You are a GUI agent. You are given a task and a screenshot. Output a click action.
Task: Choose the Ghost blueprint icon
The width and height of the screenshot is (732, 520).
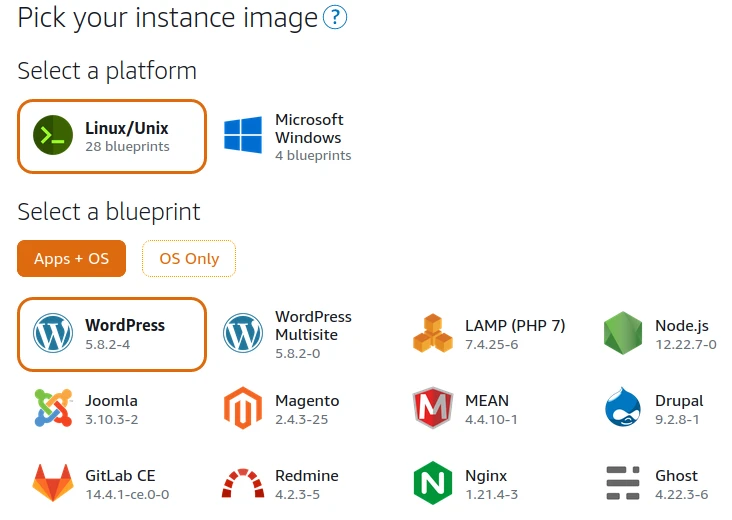point(622,484)
